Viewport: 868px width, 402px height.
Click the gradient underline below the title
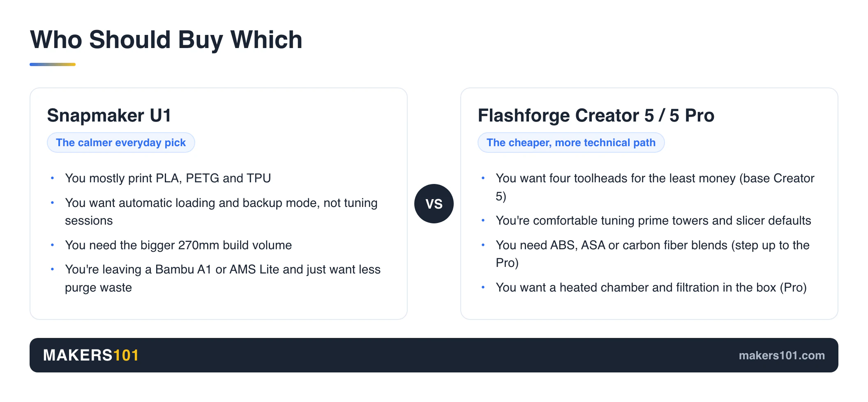[53, 64]
